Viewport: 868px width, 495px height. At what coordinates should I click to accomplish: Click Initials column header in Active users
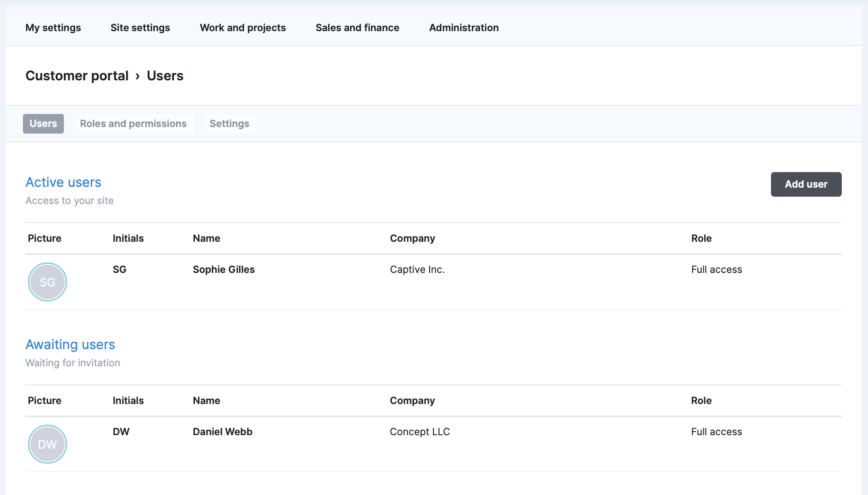click(x=128, y=238)
